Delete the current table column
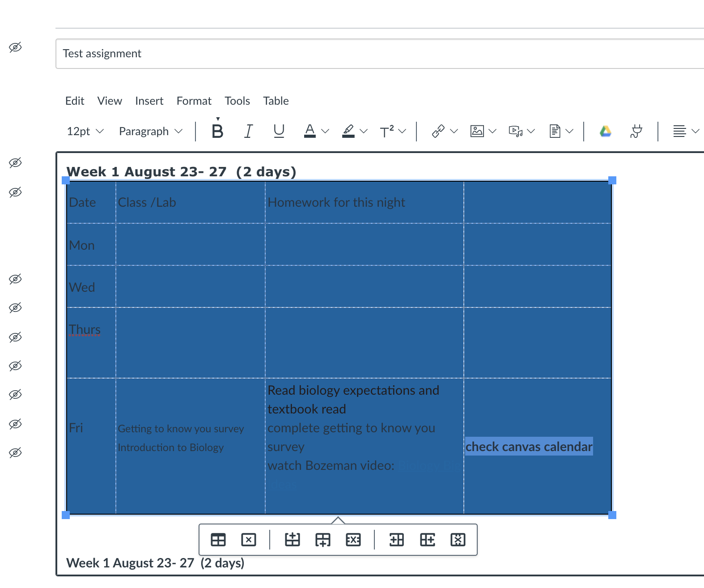 point(458,540)
